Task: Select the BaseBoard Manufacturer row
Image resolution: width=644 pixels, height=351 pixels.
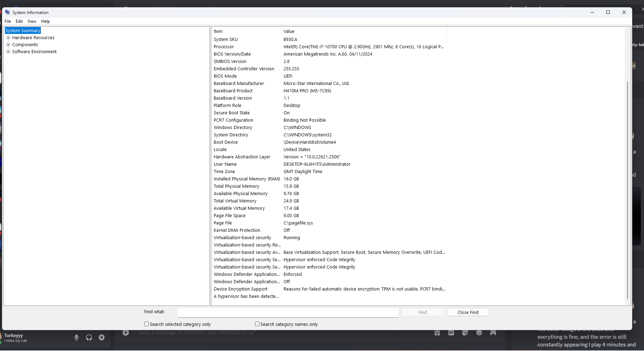Action: (x=329, y=84)
